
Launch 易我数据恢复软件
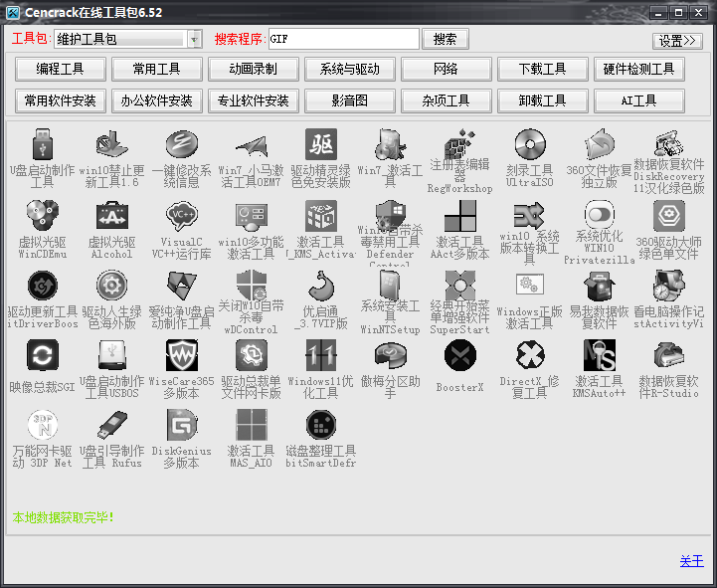[x=599, y=286]
